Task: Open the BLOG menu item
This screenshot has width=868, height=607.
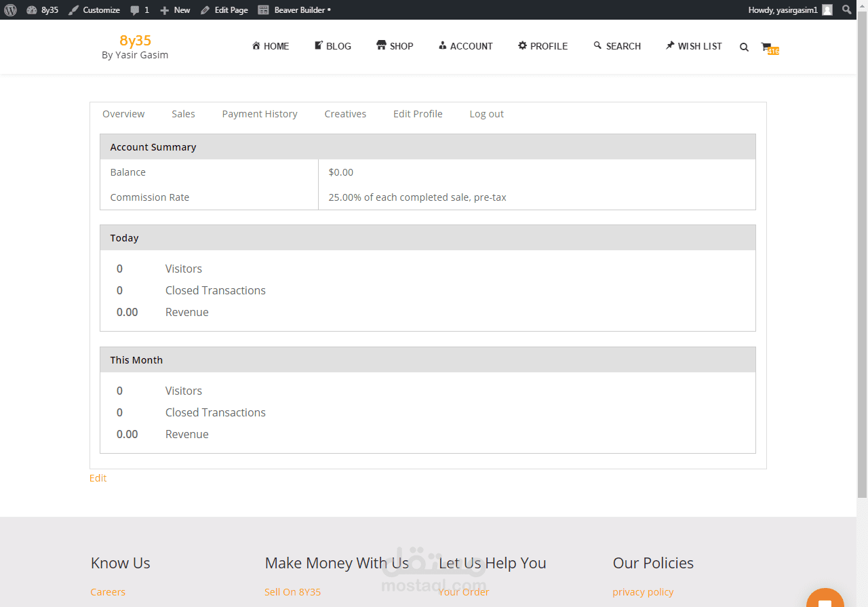Action: coord(333,46)
